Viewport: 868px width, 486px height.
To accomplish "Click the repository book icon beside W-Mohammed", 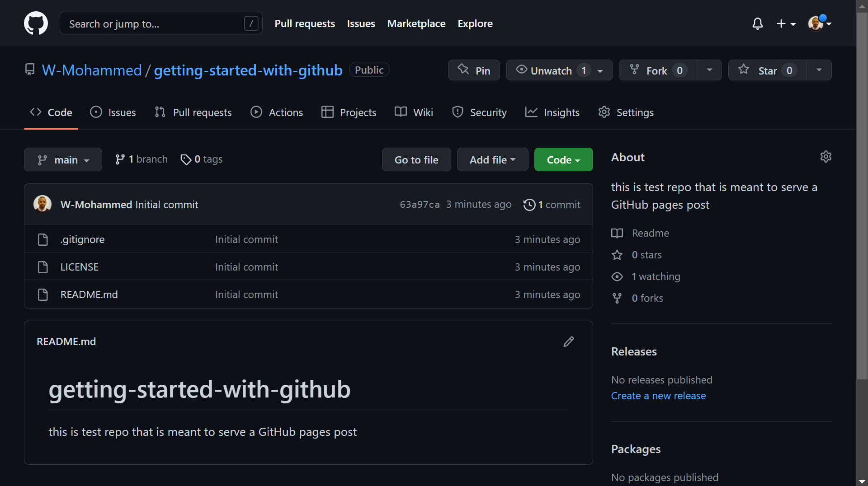I will (x=30, y=70).
